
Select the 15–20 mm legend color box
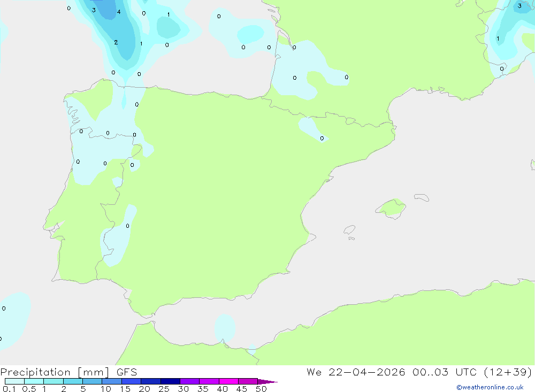(x=132, y=381)
